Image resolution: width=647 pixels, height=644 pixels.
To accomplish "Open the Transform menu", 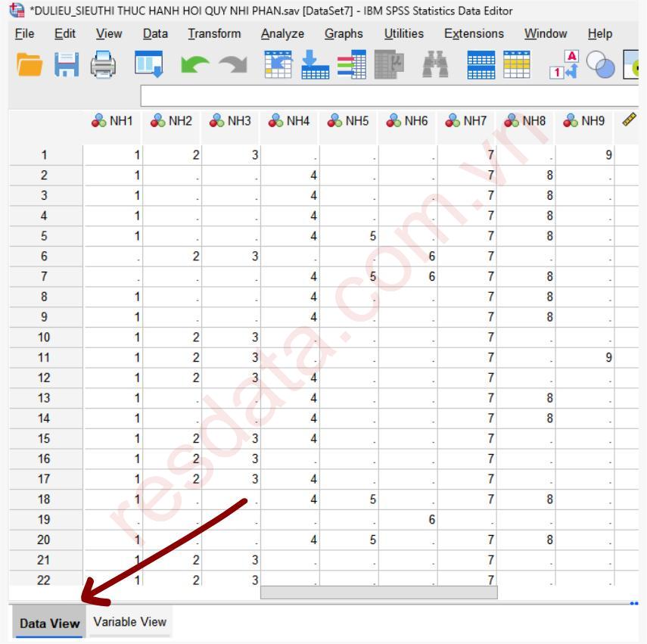I will coord(214,34).
